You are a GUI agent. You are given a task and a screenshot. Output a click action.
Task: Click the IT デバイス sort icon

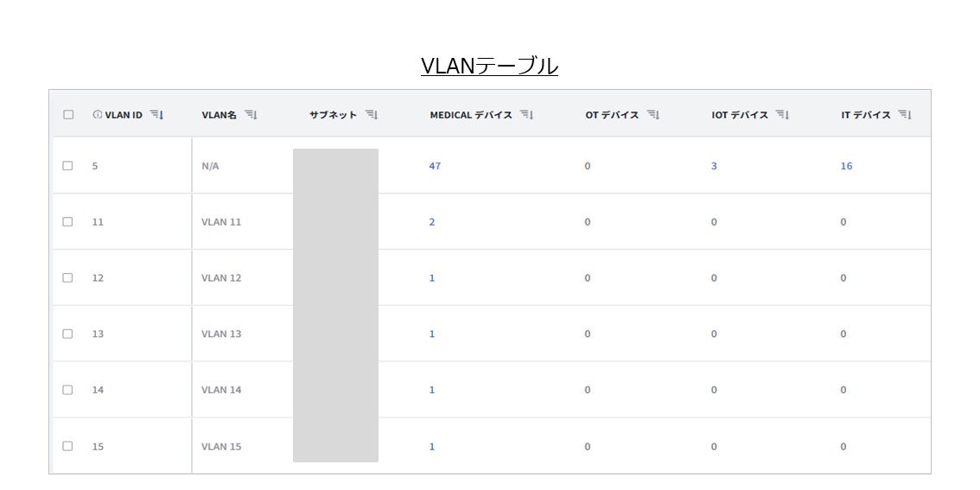point(905,115)
